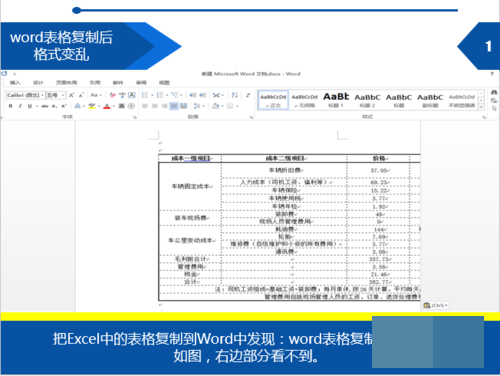500x376 pixels.
Task: Switch to the 页面布局 ribbon tab
Action: coord(66,83)
